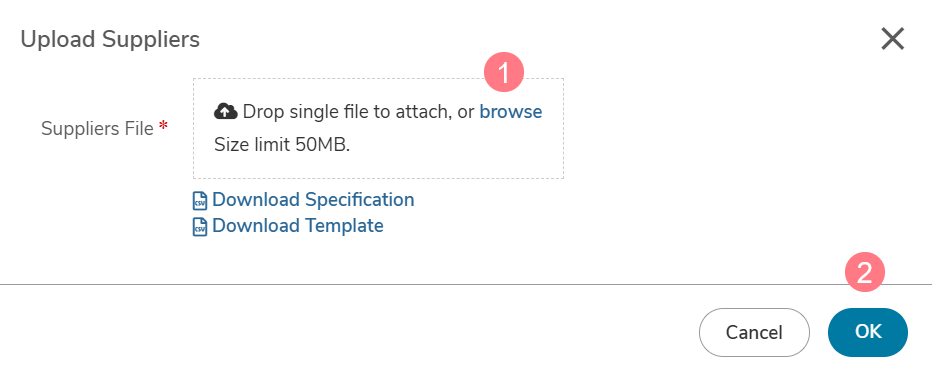The width and height of the screenshot is (932, 376).
Task: Click inside the dashed file drop zone
Action: point(378,128)
